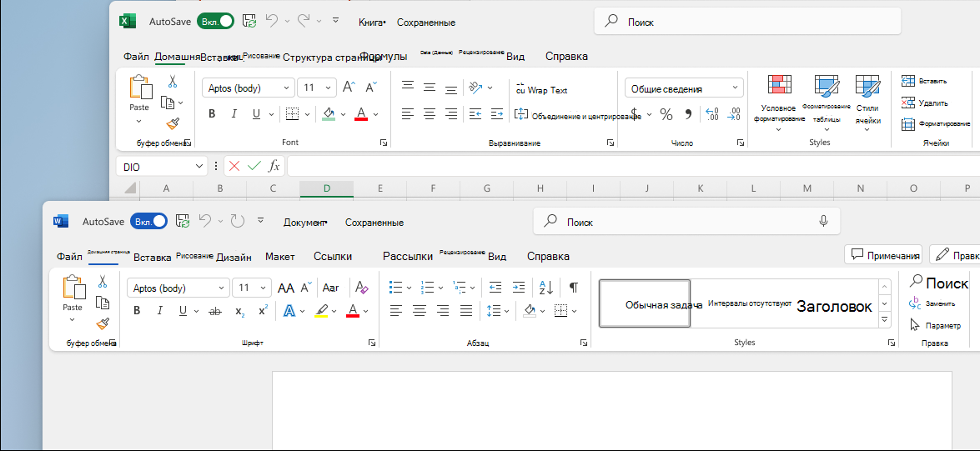Clear formatting icon in Word
The width and height of the screenshot is (980, 451).
coord(361,288)
